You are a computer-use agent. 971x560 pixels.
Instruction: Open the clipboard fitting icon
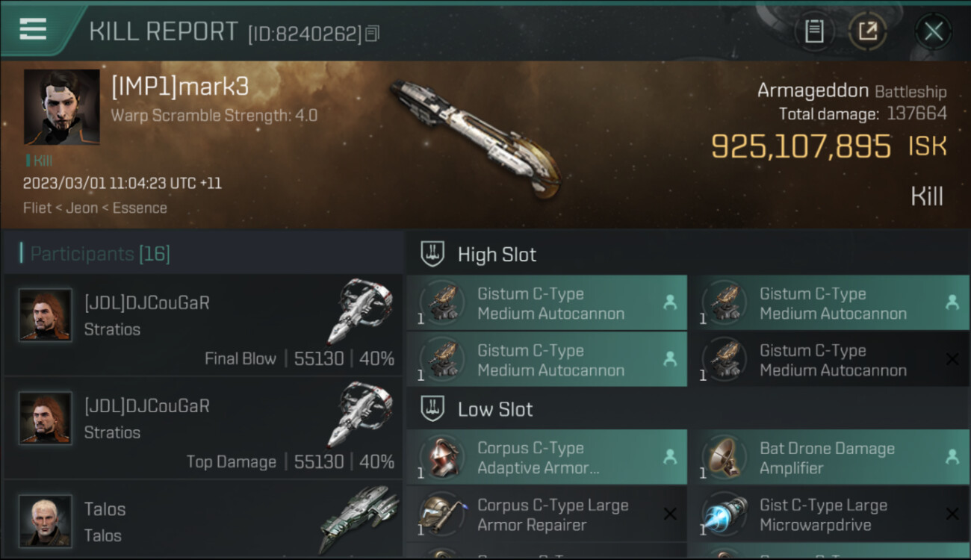(814, 31)
